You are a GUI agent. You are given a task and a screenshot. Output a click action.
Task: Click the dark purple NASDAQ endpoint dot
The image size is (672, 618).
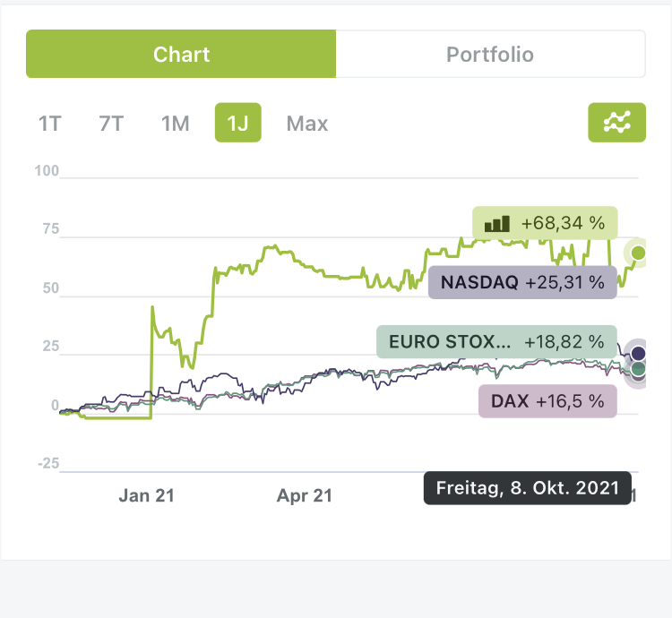tap(638, 353)
